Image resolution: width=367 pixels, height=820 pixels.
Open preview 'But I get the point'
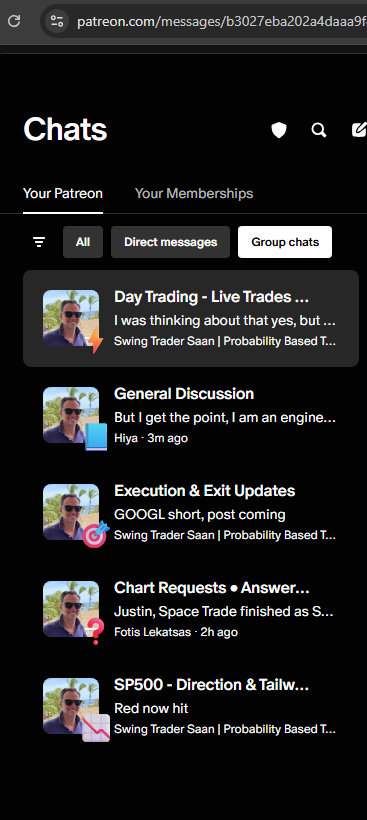click(225, 417)
